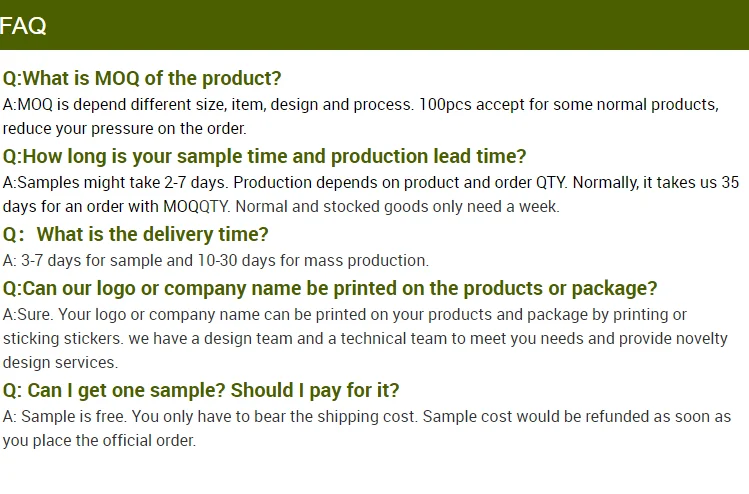Image resolution: width=749 pixels, height=494 pixels.
Task: Select the sample time and production lead time question
Action: tap(264, 156)
